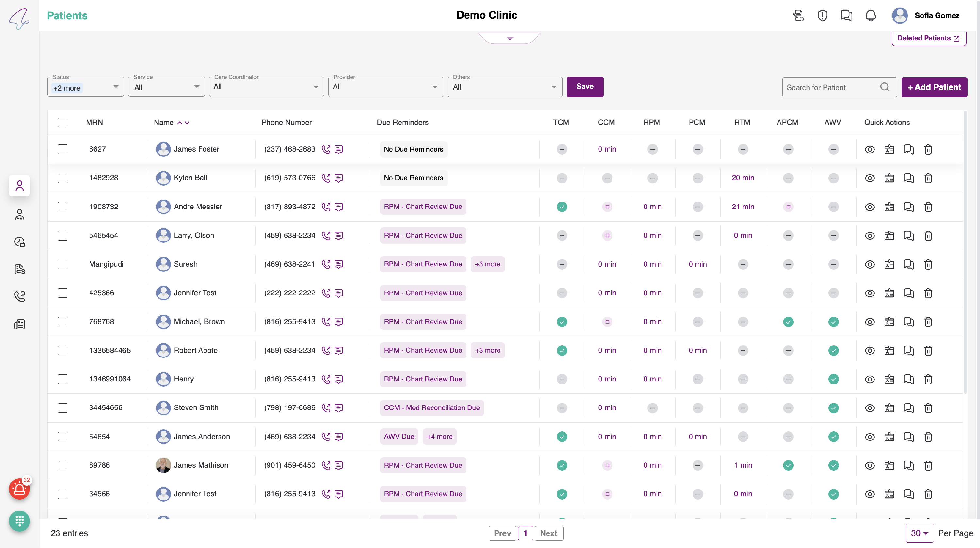The image size is (980, 548).
Task: Click the Add Patient button
Action: pyautogui.click(x=934, y=87)
